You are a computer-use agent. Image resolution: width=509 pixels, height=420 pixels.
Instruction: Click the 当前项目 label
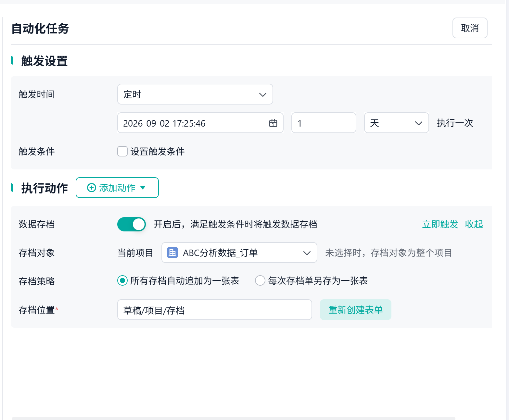tap(135, 253)
